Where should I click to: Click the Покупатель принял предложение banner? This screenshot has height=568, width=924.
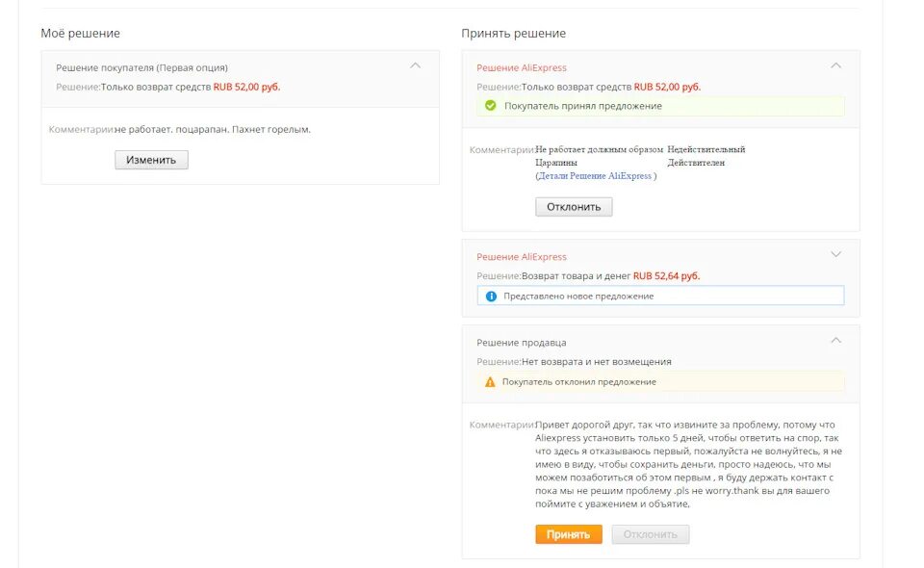583,106
